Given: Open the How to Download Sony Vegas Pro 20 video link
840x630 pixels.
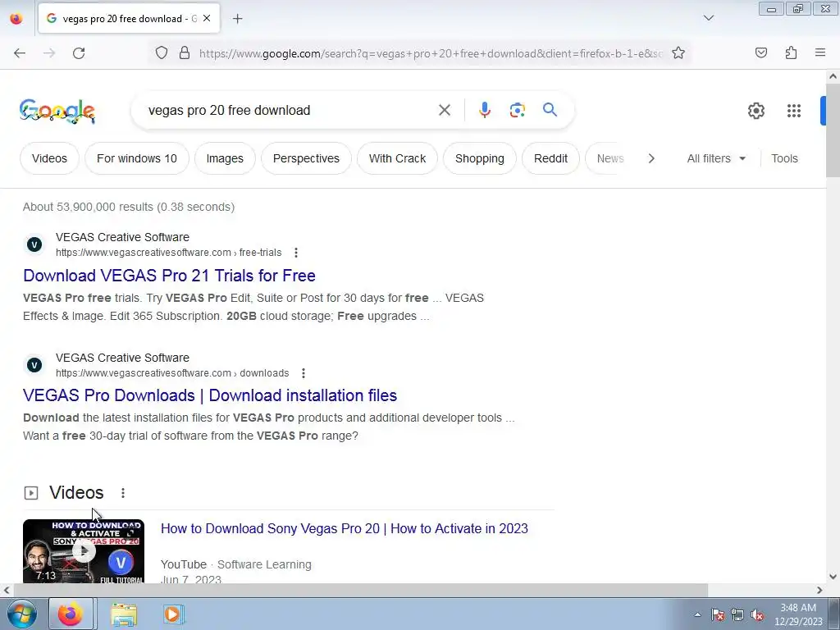Looking at the screenshot, I should coord(345,529).
